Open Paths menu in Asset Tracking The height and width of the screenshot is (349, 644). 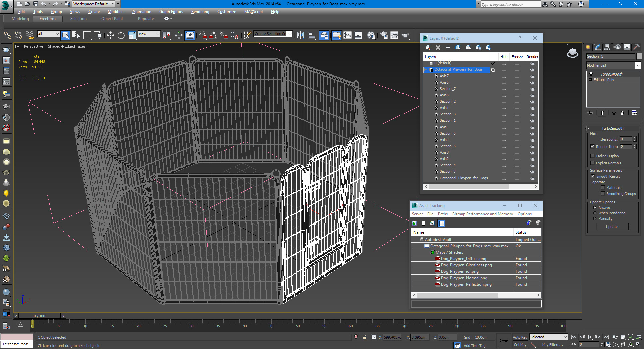(x=443, y=214)
